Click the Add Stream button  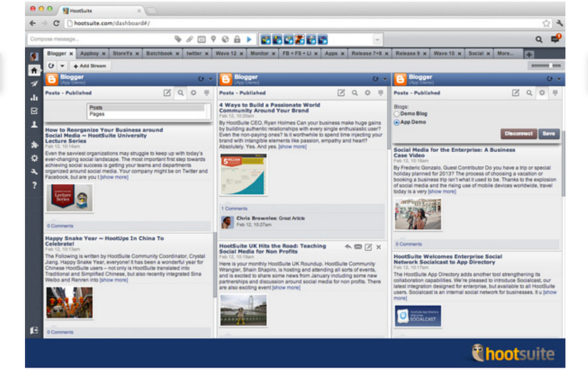click(90, 66)
